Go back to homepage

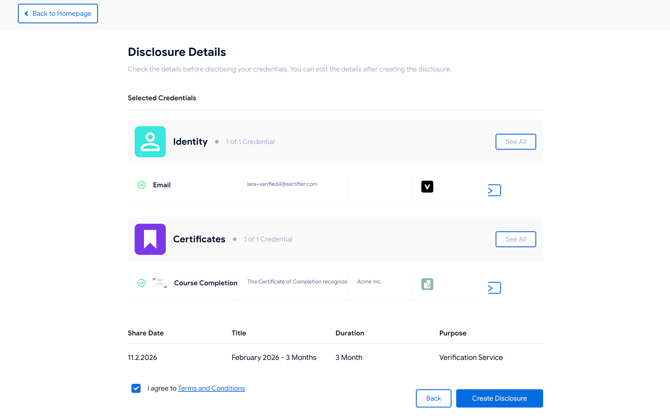[x=58, y=14]
